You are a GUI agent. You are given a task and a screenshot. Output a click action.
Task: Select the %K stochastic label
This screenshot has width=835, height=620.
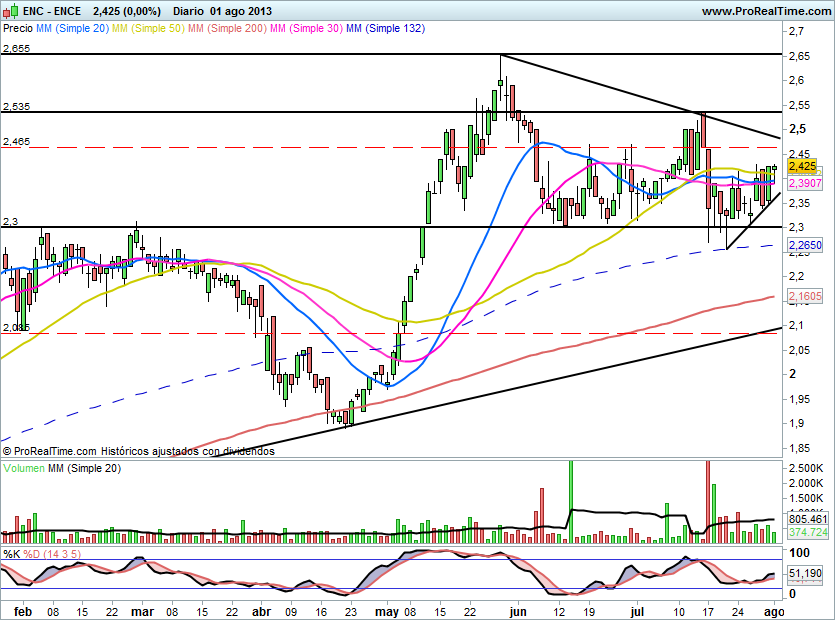(12, 554)
